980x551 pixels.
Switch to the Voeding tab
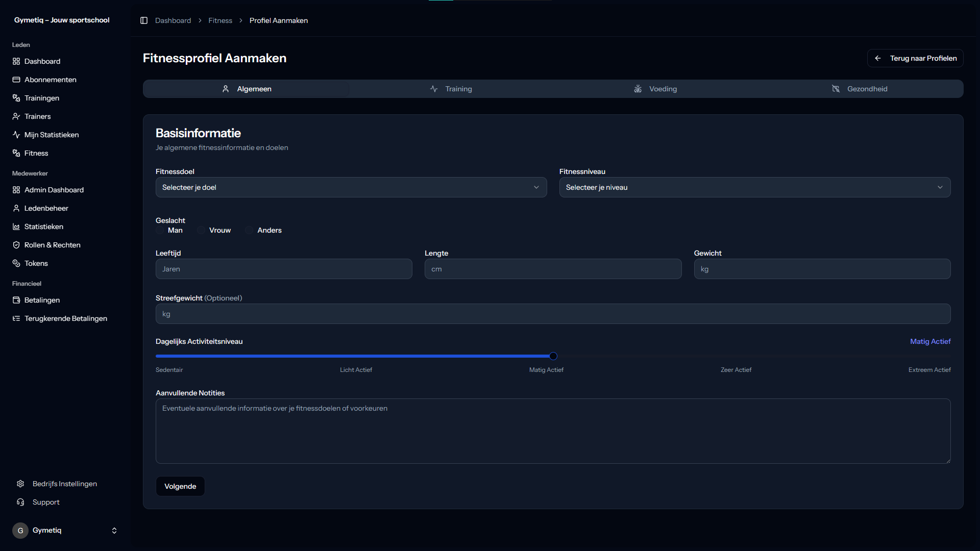pos(655,89)
